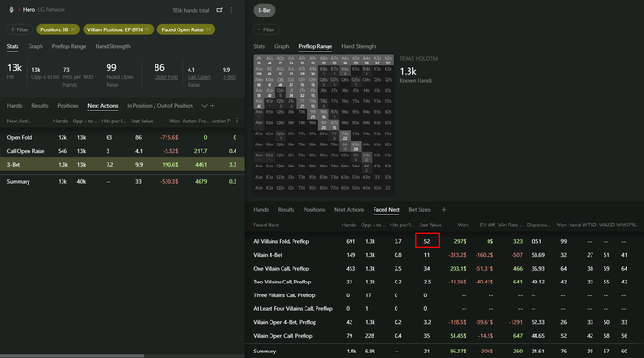Open right panel Graph tab

point(282,46)
